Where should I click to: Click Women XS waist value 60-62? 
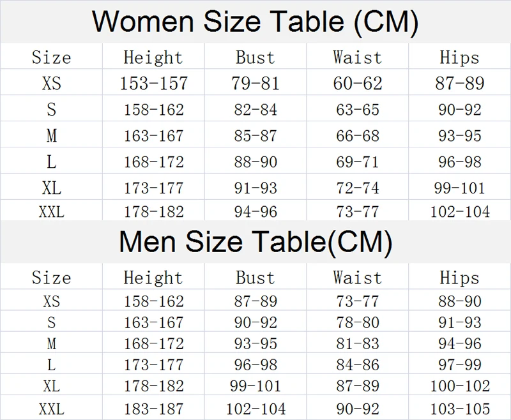[358, 83]
